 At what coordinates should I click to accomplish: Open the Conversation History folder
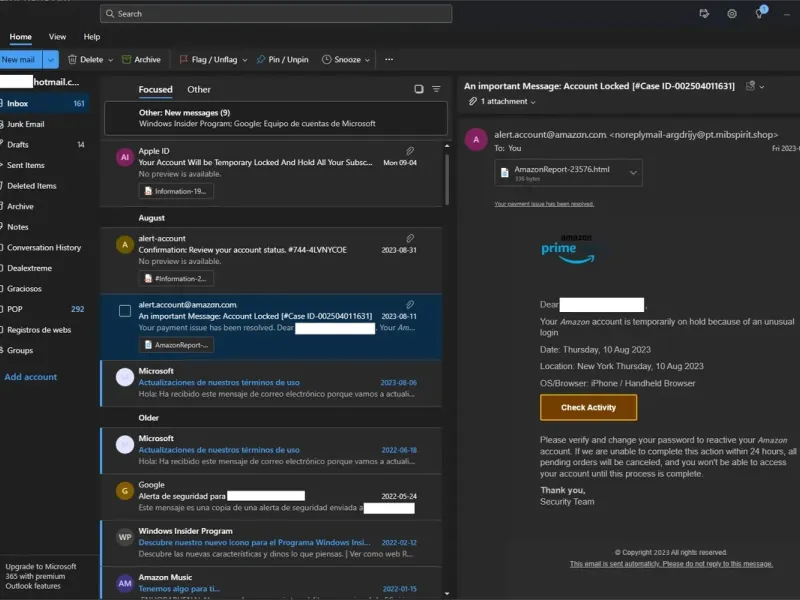click(44, 247)
